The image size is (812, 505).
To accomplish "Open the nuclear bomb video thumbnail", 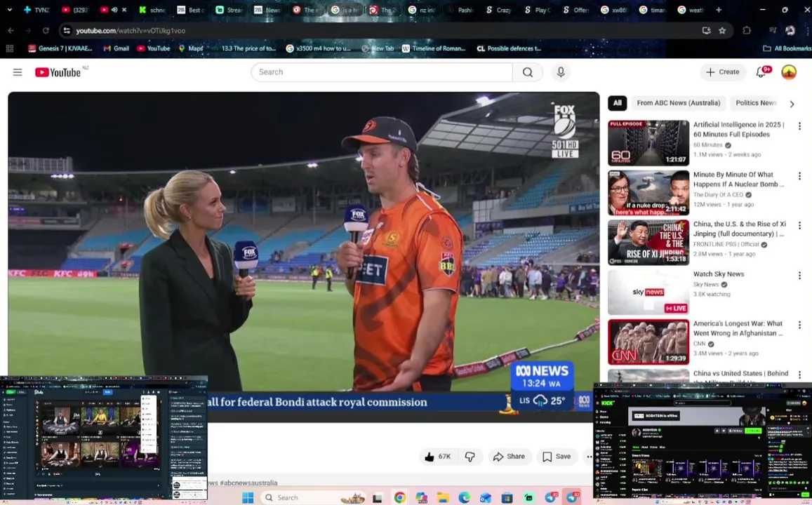I will click(x=648, y=192).
